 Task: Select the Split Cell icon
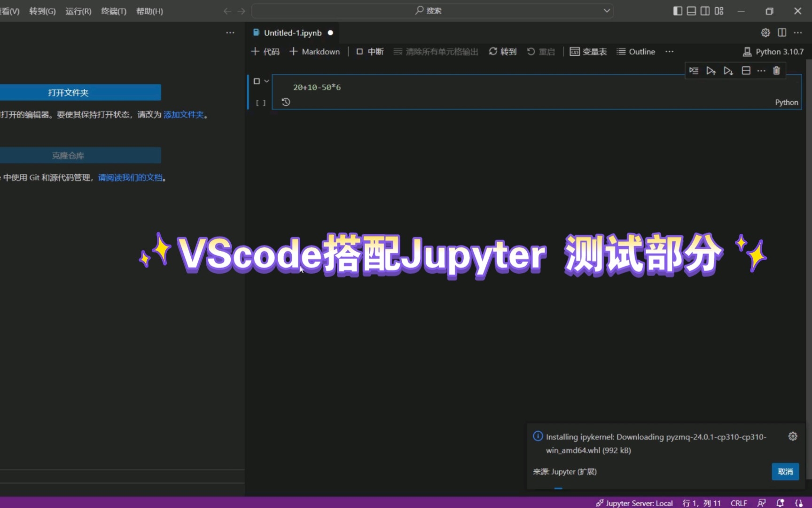click(x=746, y=71)
